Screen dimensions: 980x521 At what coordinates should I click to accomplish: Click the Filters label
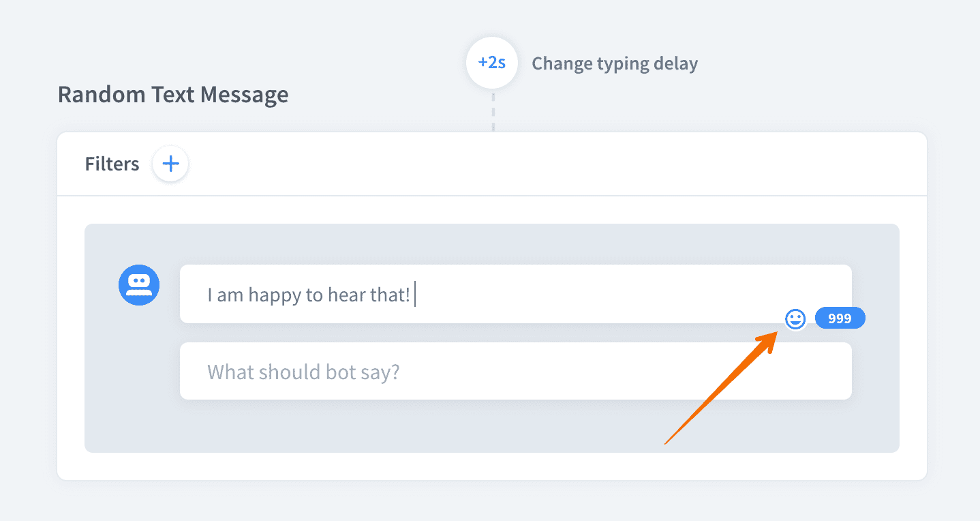point(112,164)
